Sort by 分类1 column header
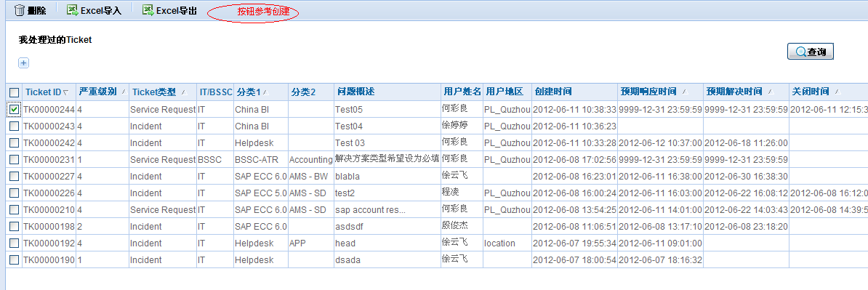Screen dimensions: 868x290 tap(260, 92)
